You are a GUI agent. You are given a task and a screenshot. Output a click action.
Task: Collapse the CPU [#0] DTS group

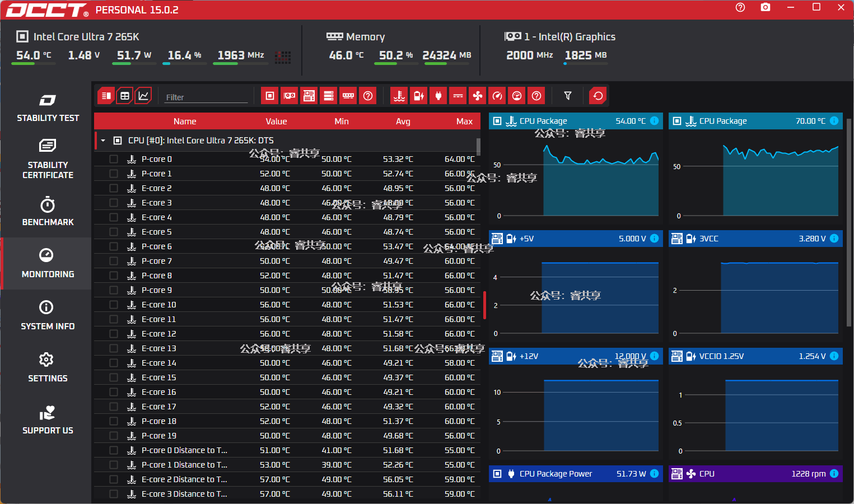click(x=103, y=141)
